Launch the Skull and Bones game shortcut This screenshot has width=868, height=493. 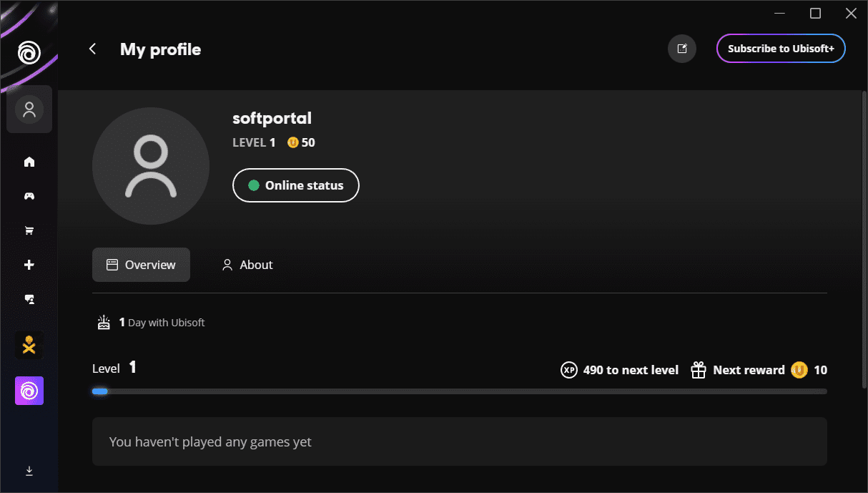point(29,346)
